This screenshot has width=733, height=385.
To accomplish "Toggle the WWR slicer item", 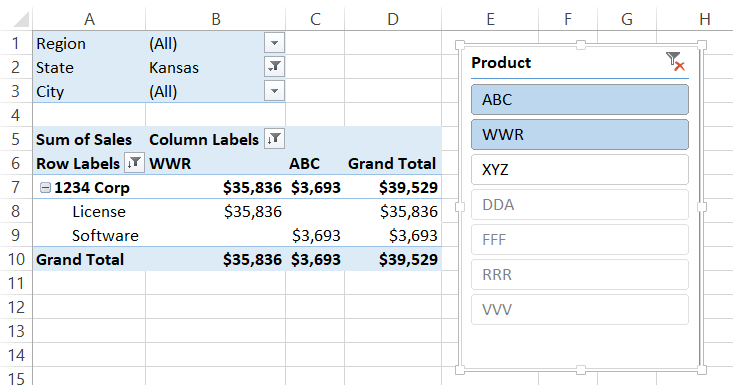I will point(580,135).
